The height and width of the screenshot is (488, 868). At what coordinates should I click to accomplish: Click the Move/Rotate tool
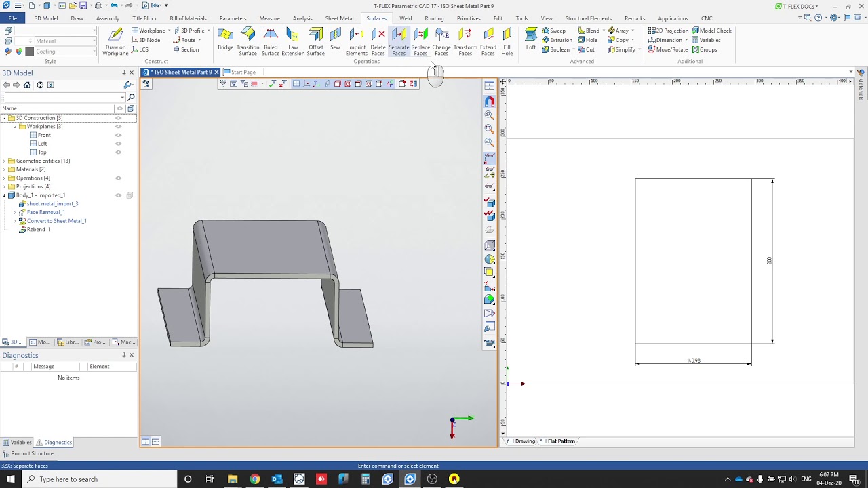pyautogui.click(x=667, y=49)
